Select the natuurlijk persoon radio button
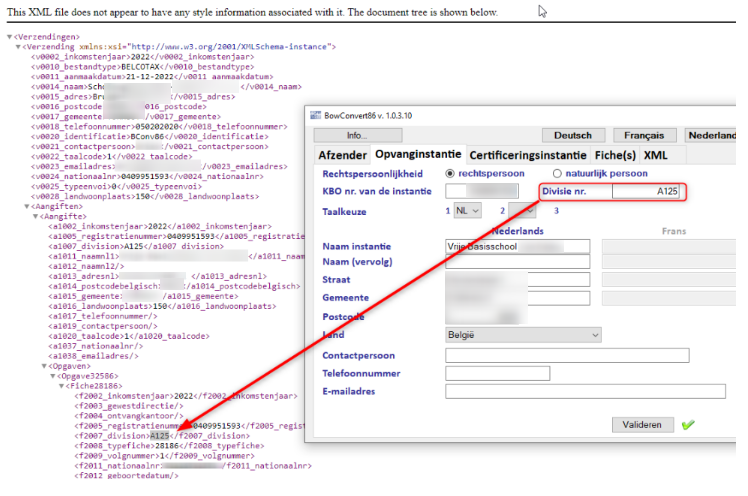 pos(557,174)
